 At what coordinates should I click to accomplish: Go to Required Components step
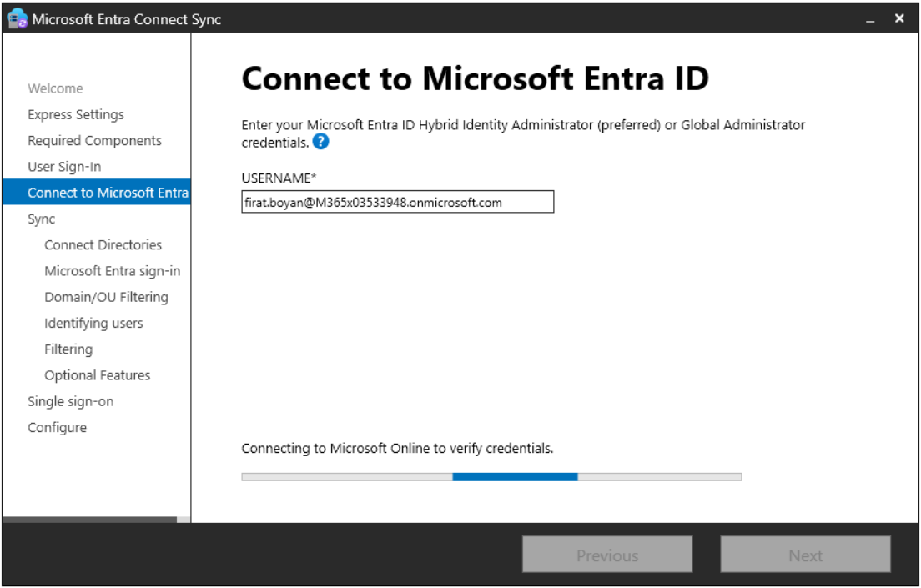pyautogui.click(x=94, y=140)
